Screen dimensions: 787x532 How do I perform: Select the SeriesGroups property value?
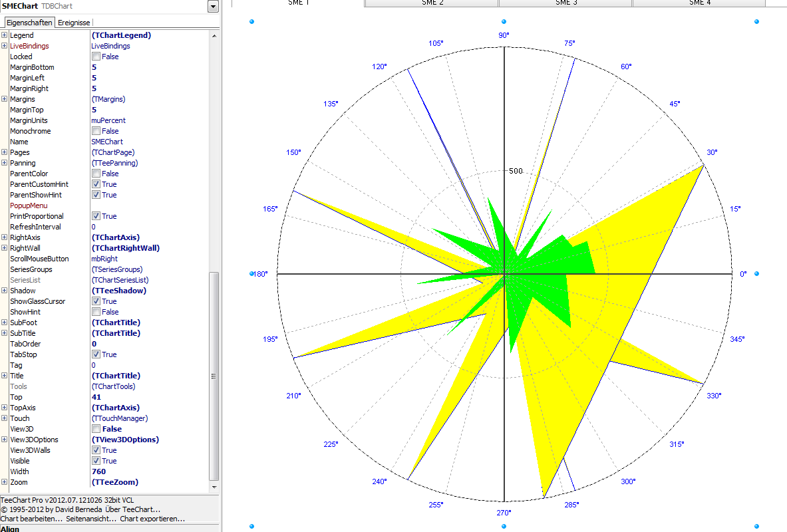click(117, 269)
